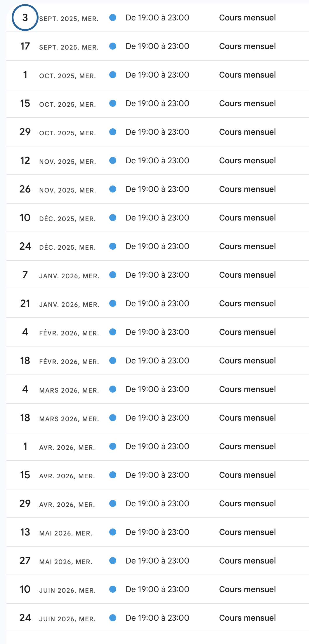Click the blue dot on the 4 Mars 2026 event
309x644 pixels.
click(113, 389)
